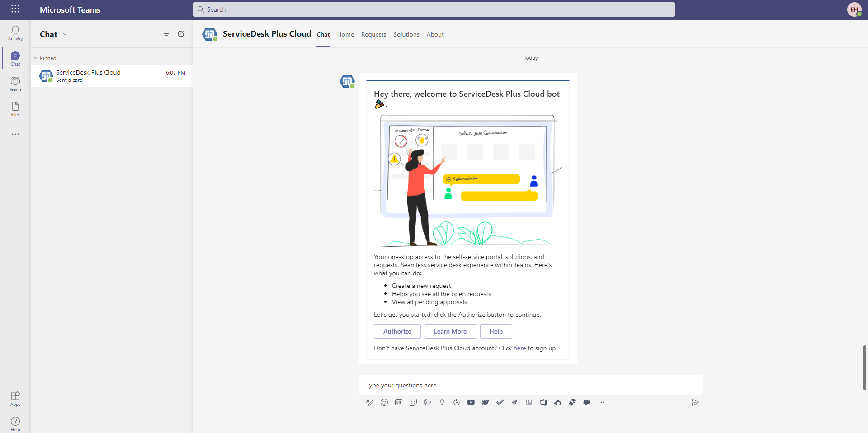Click the 6:07 PM timestamp
868x433 pixels.
pos(175,73)
